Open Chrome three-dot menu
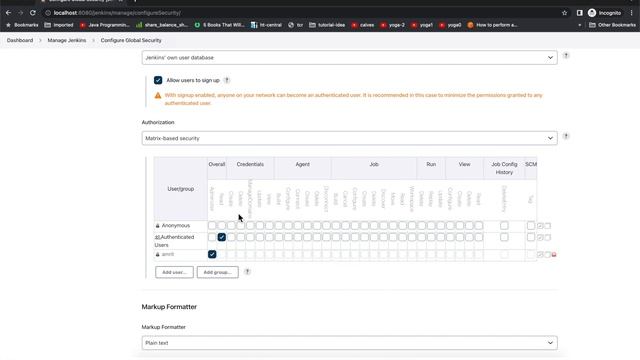Screen dimensions: 640x360 click(x=631, y=13)
